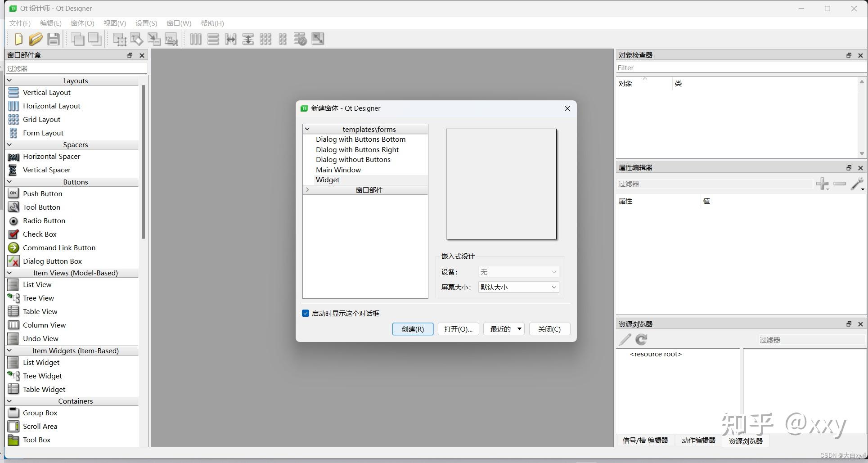Click the Add property plus icon
868x463 pixels.
[x=823, y=184]
